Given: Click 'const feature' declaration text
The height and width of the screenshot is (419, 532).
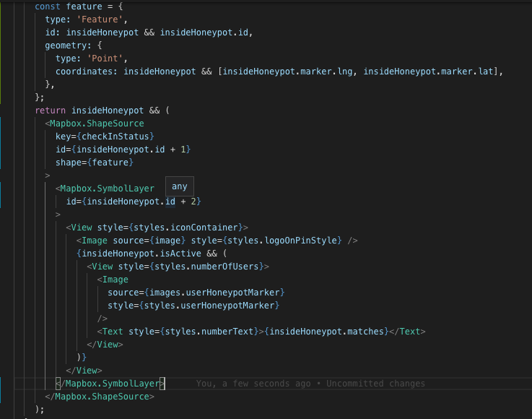Looking at the screenshot, I should click(69, 6).
